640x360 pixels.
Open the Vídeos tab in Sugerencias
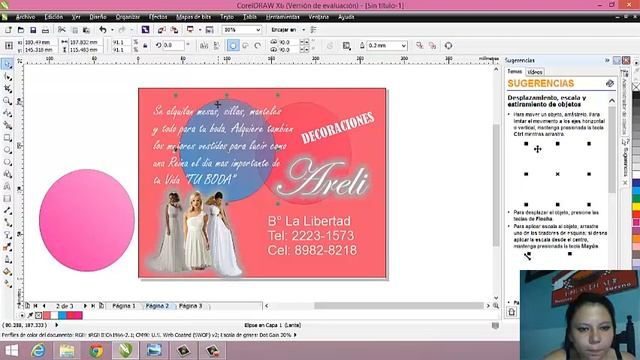coord(534,72)
